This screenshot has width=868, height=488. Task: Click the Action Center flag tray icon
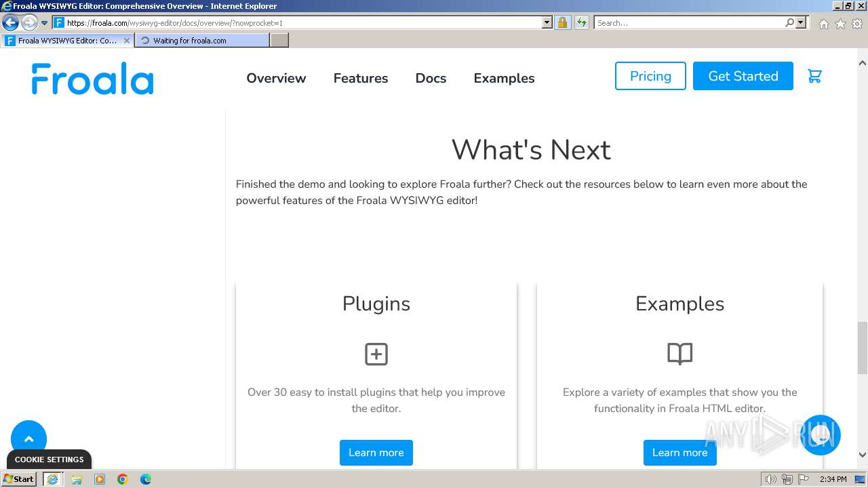(804, 479)
